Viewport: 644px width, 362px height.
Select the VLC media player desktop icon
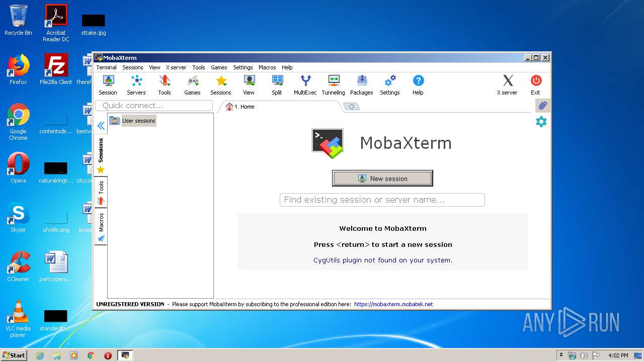point(18,319)
